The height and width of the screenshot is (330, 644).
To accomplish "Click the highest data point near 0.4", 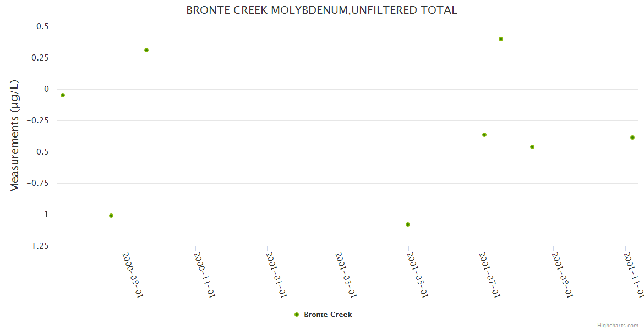I will [x=501, y=39].
